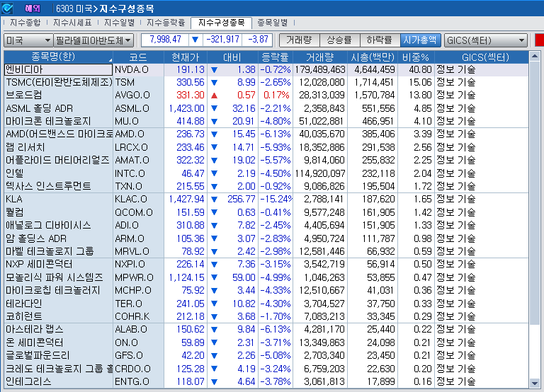Click the red square button at toolbar edge
The width and height of the screenshot is (544, 392).
click(540, 40)
